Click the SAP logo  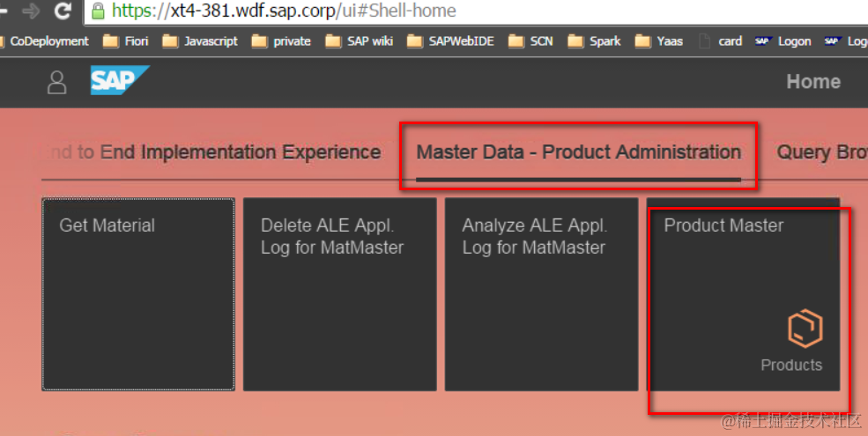pos(120,80)
